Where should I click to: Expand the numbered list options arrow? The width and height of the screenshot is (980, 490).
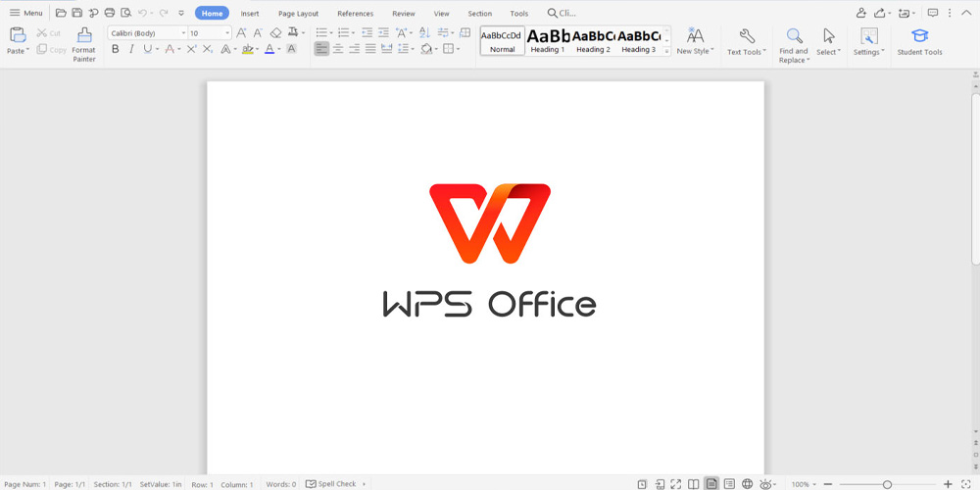tap(353, 33)
